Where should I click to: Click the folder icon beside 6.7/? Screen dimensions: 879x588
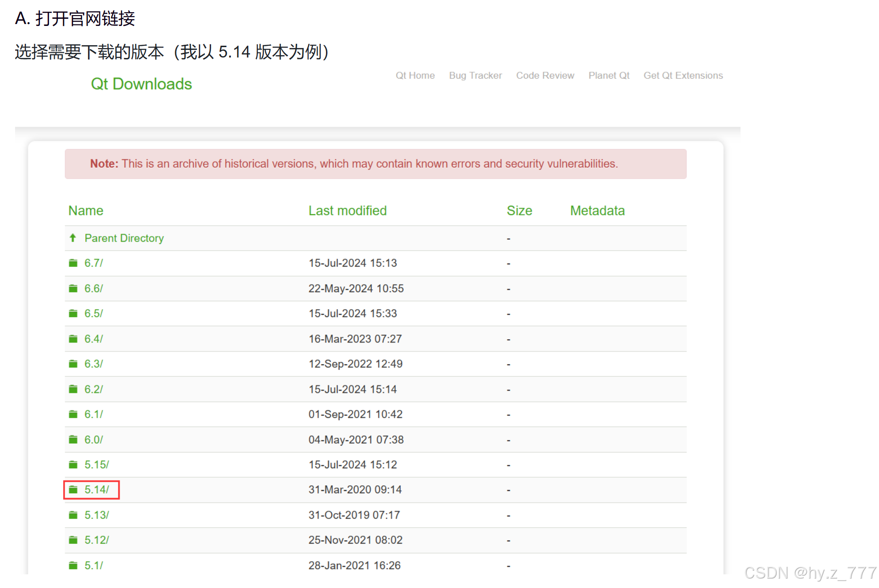pos(73,263)
